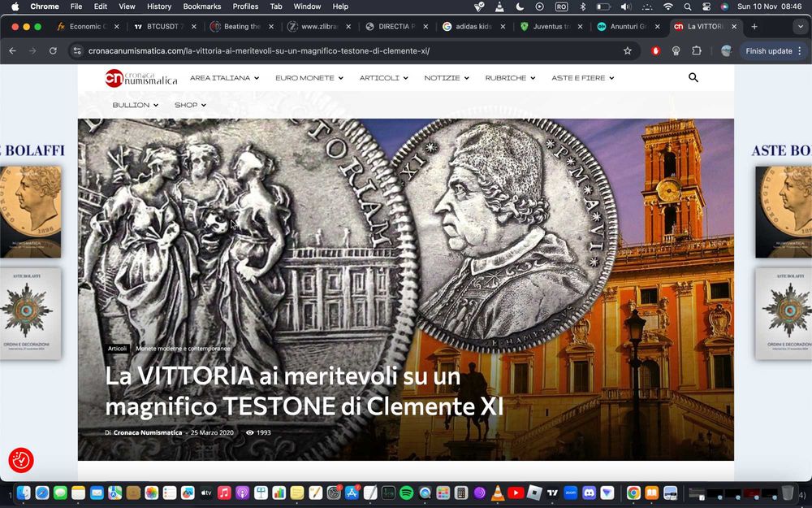Close the Juventus tab
812x508 pixels.
pyautogui.click(x=580, y=27)
